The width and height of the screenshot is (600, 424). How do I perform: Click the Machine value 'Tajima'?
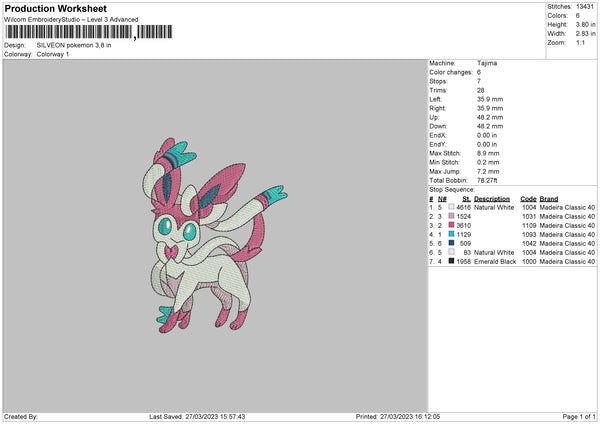[x=487, y=63]
